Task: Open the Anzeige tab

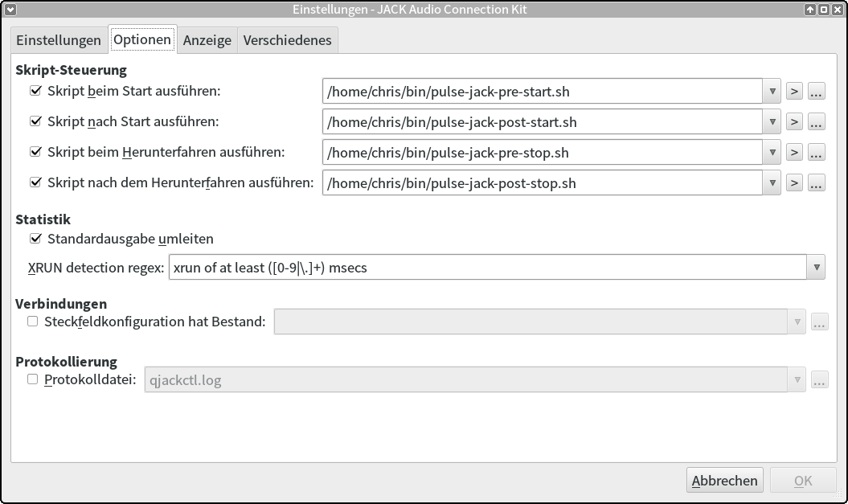Action: [207, 40]
